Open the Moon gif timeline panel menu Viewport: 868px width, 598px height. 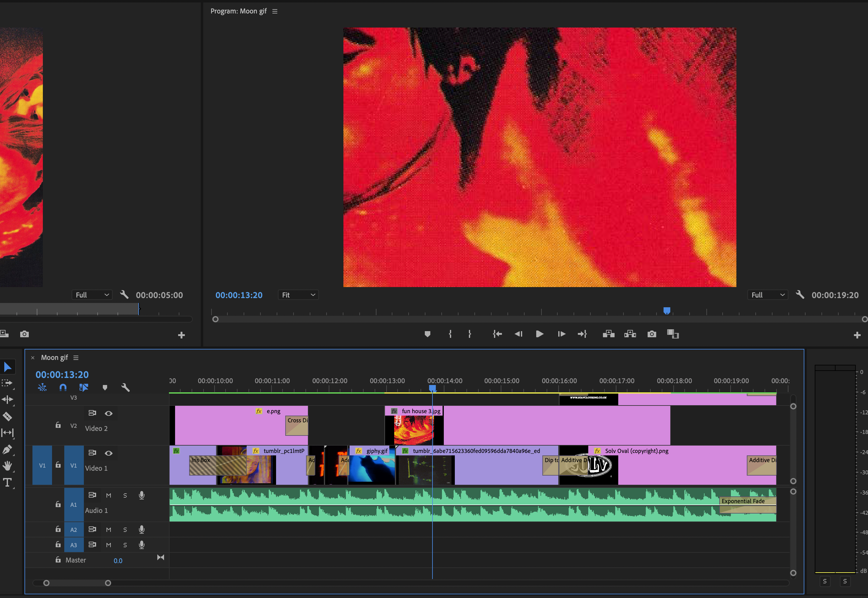tap(76, 358)
